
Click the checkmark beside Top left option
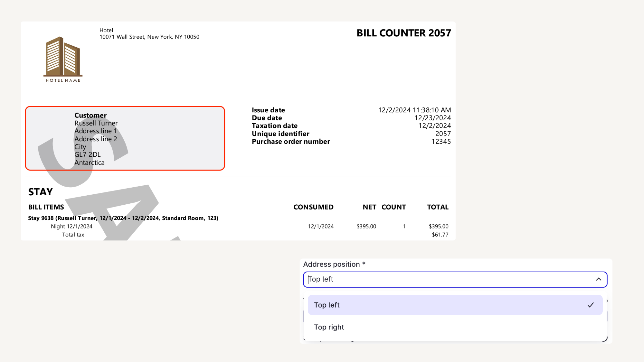[x=591, y=305]
